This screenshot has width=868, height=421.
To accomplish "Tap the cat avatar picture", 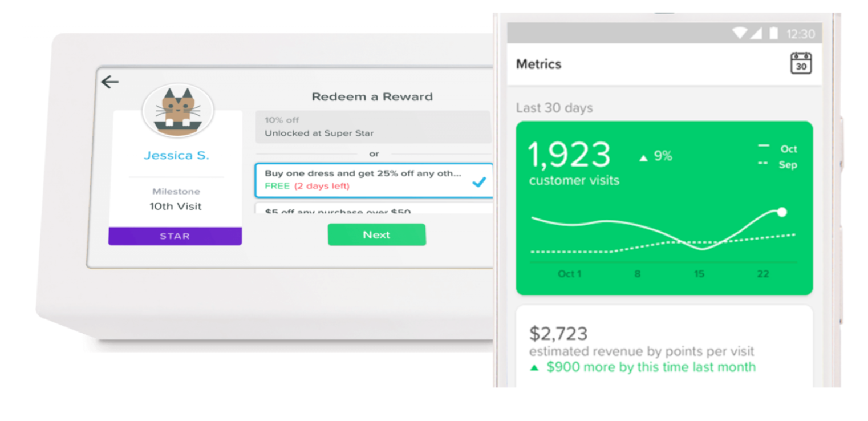I will 178,111.
